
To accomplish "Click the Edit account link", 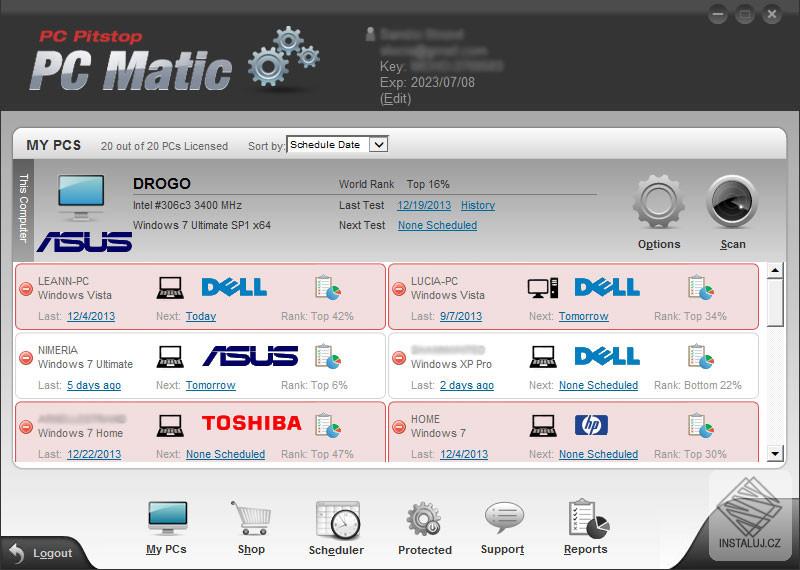I will click(395, 98).
